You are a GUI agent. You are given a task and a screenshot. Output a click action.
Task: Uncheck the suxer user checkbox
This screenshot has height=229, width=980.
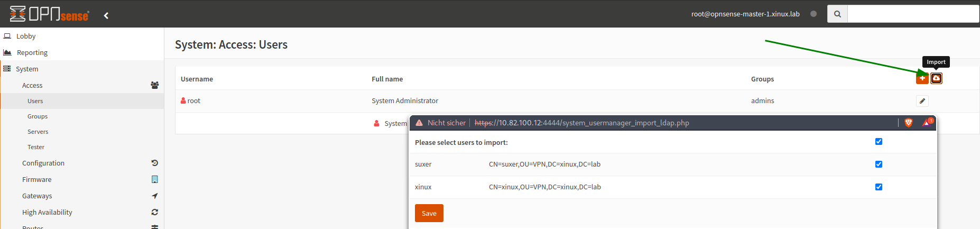879,164
